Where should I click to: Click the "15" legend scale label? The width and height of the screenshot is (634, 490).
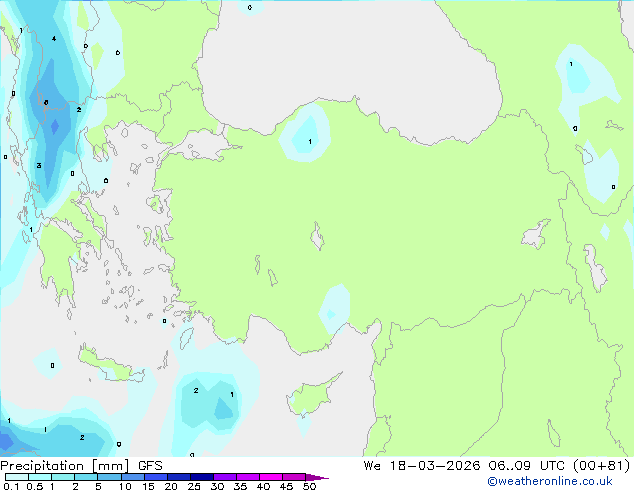click(148, 486)
